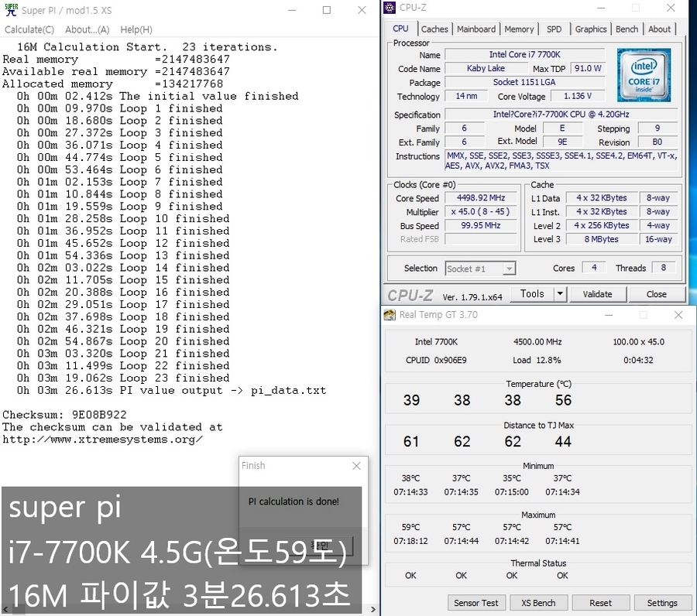
Task: Click the CPU-Z app icon in title bar
Action: [x=390, y=8]
